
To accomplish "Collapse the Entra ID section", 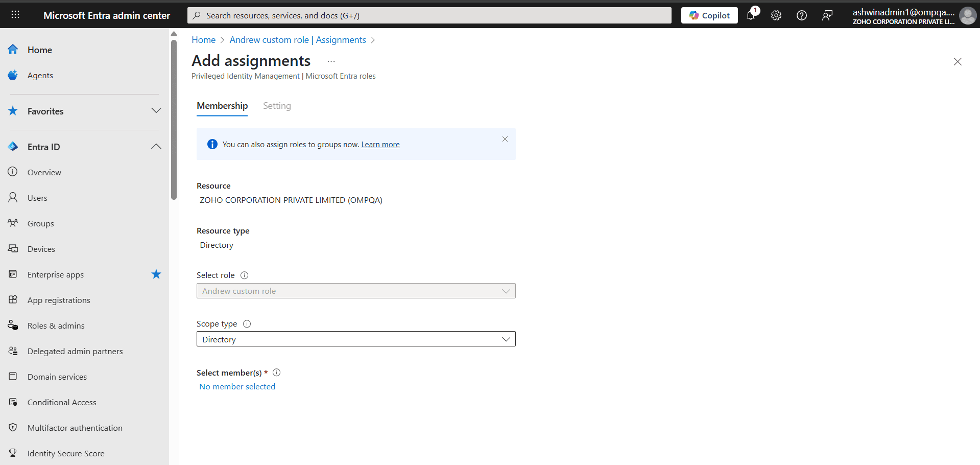I will 156,147.
